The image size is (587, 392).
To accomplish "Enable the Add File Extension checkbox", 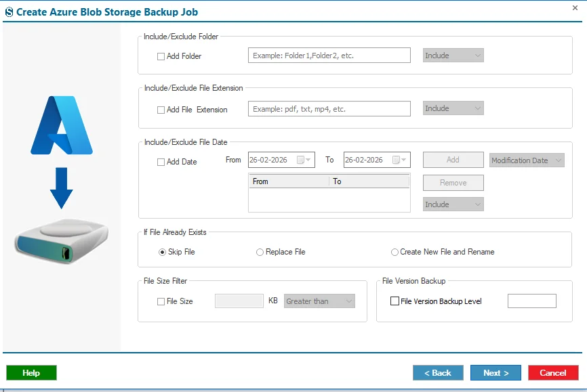I will click(x=161, y=110).
